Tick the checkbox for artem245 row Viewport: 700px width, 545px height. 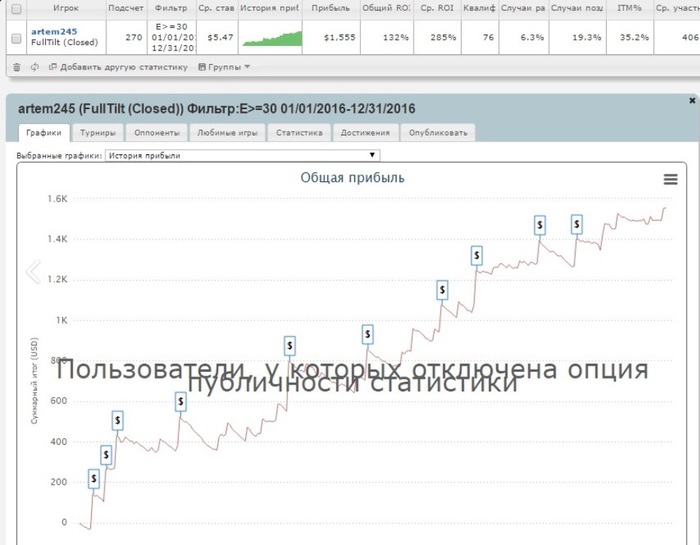click(x=16, y=39)
